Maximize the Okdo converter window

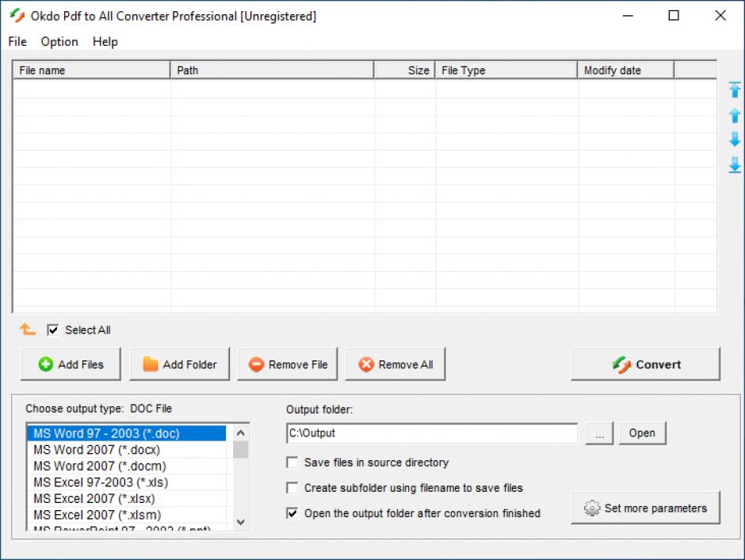(674, 16)
